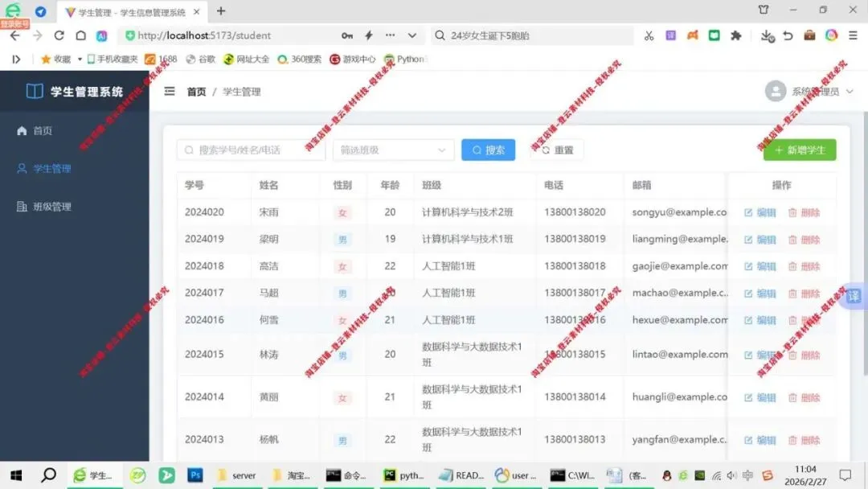Image resolution: width=868 pixels, height=489 pixels.
Task: Collapse sidebar with hamburger menu icon
Action: pyautogui.click(x=170, y=92)
